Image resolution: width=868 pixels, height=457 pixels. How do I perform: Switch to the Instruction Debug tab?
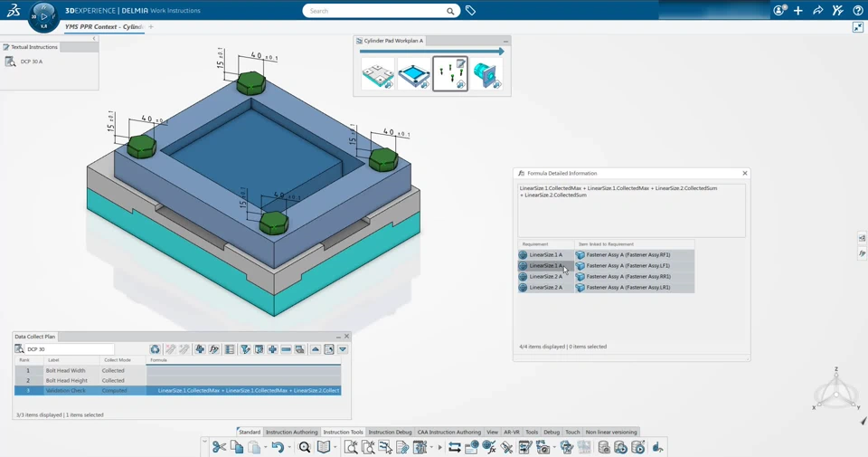391,432
